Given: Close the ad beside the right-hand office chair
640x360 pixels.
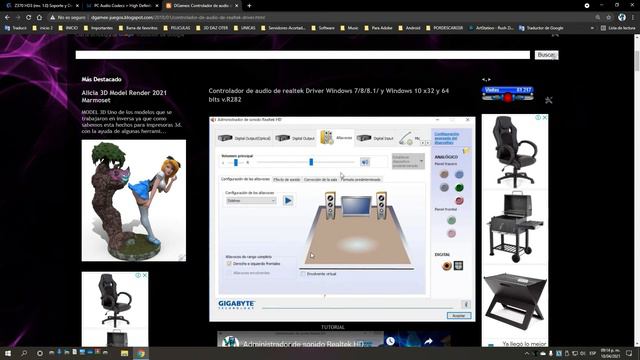Looking at the screenshot, I should click(544, 118).
